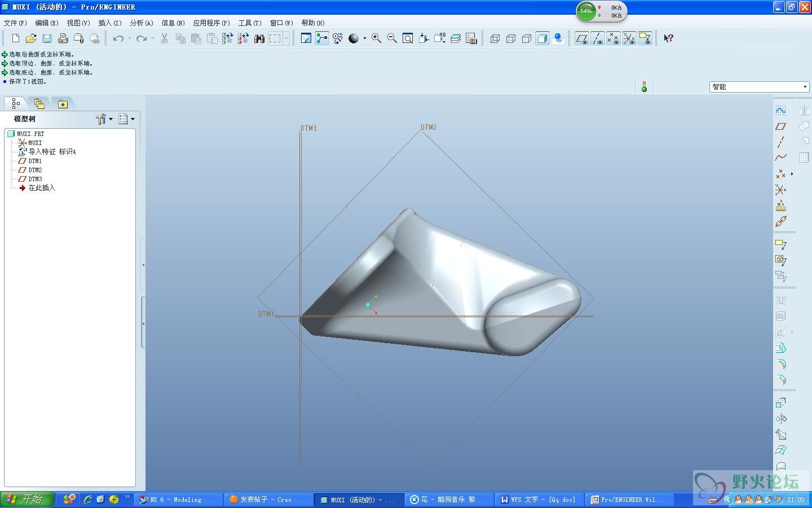
Task: Toggle the Spin center icon
Action: 322,38
